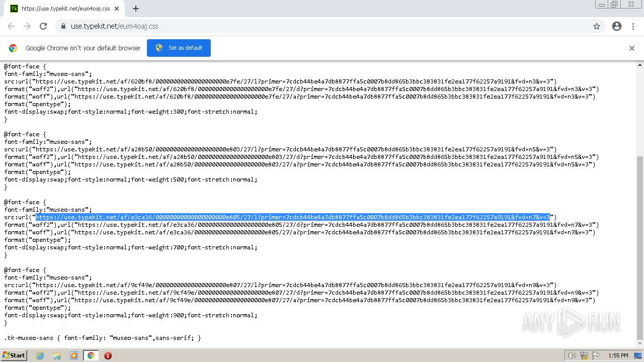Click the browser back arrow

11,26
